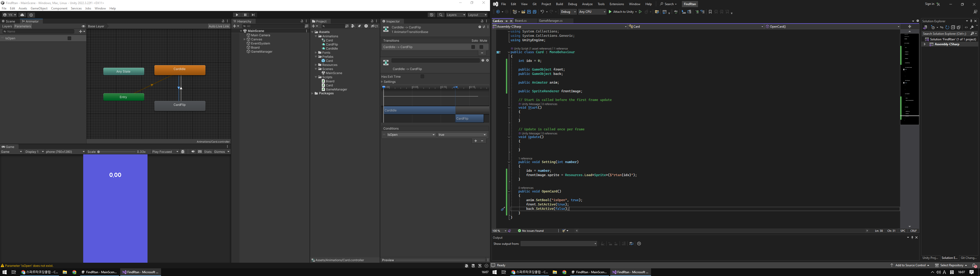Open transition settings gear icon
The width and height of the screenshot is (980, 276).
point(487,60)
